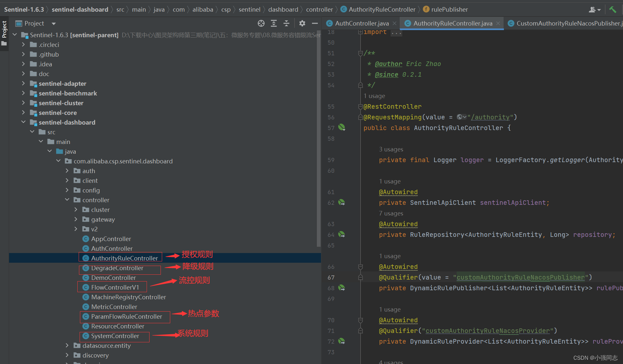Viewport: 623px width, 364px height.
Task: Open the Project view selector dropdown
Action: tap(54, 23)
